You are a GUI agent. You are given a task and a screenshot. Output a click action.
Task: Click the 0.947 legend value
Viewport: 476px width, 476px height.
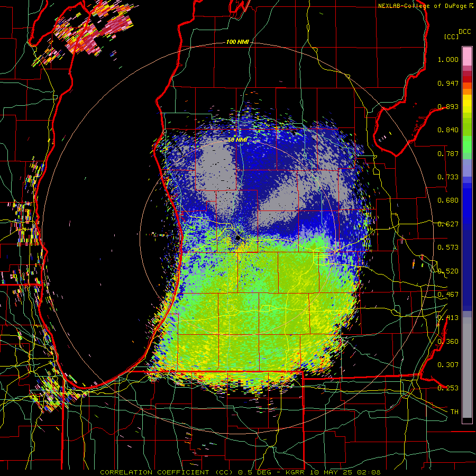click(448, 83)
